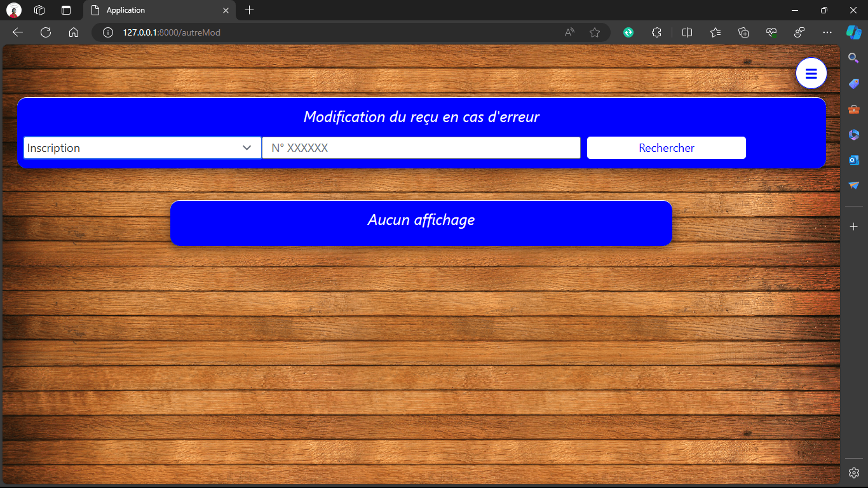Click the Rechercher button
The height and width of the screenshot is (488, 868).
(667, 148)
